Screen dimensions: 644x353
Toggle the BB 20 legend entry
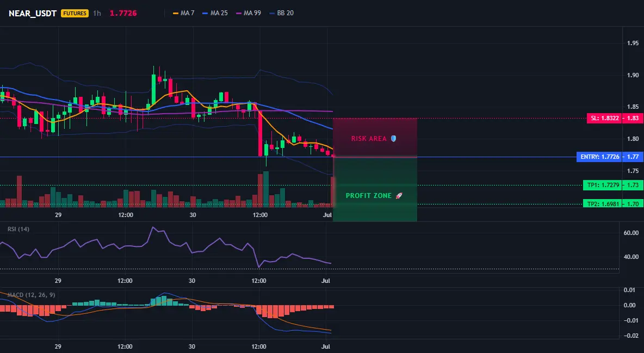point(281,13)
